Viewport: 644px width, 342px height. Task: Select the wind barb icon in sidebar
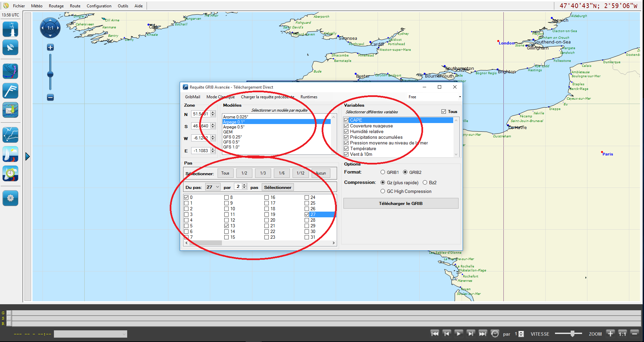tap(10, 91)
